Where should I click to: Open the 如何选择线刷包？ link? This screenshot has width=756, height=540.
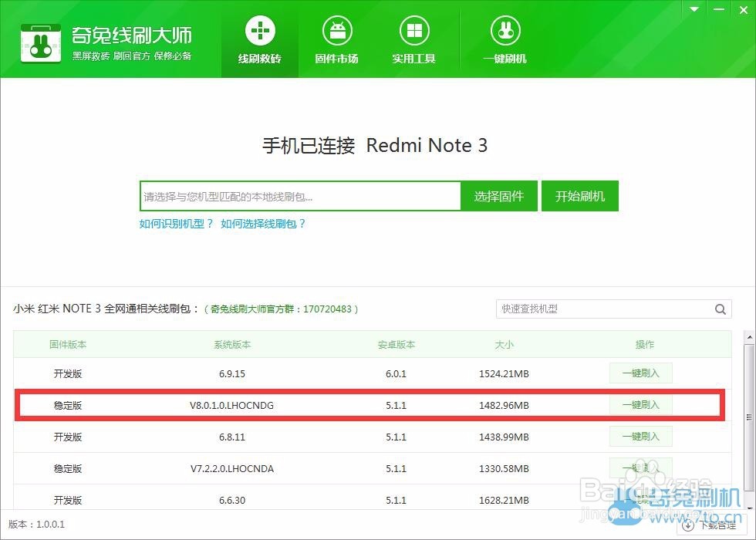[x=263, y=224]
